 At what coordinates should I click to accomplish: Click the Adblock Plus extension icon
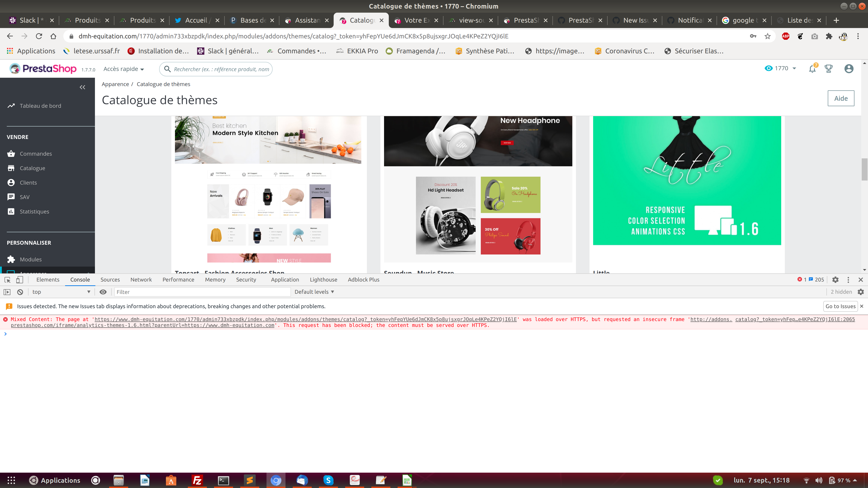point(785,36)
